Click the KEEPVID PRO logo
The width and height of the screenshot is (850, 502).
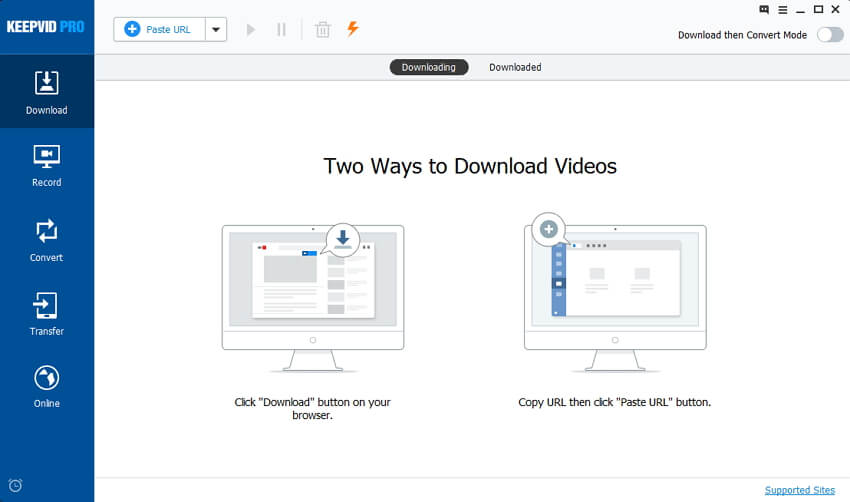(46, 27)
